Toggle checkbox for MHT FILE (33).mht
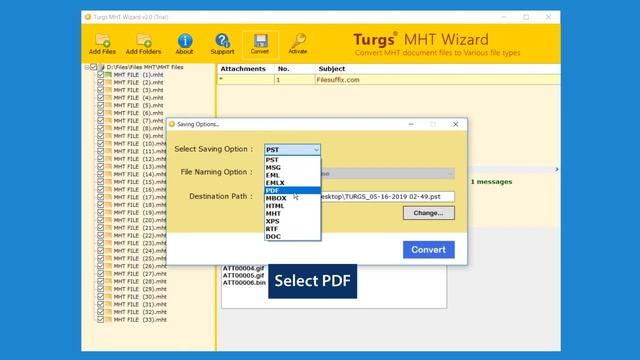This screenshot has width=640, height=360. click(x=100, y=320)
